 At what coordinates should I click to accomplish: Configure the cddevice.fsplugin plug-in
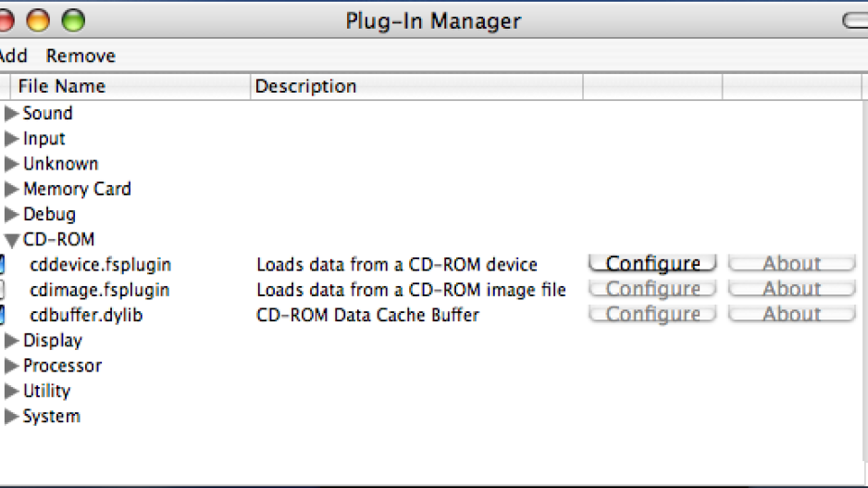(652, 263)
